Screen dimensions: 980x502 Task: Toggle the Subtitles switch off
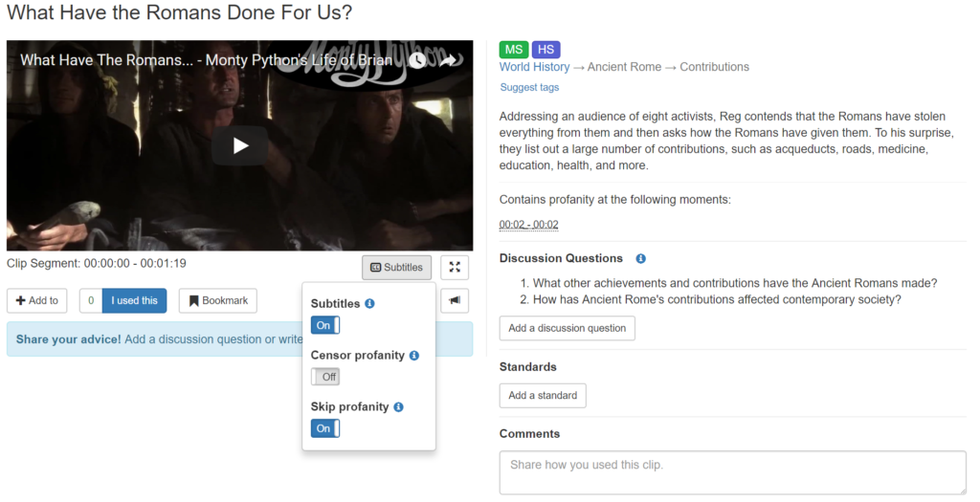(325, 325)
